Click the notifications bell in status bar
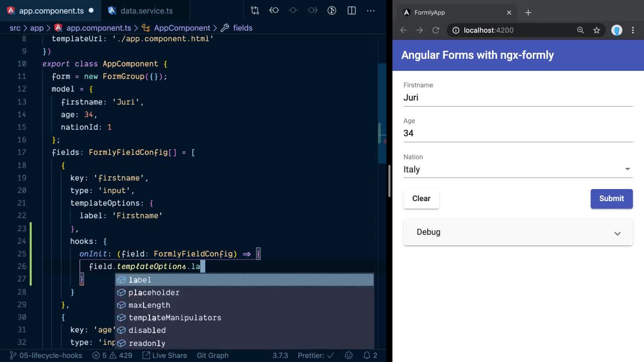 [367, 355]
